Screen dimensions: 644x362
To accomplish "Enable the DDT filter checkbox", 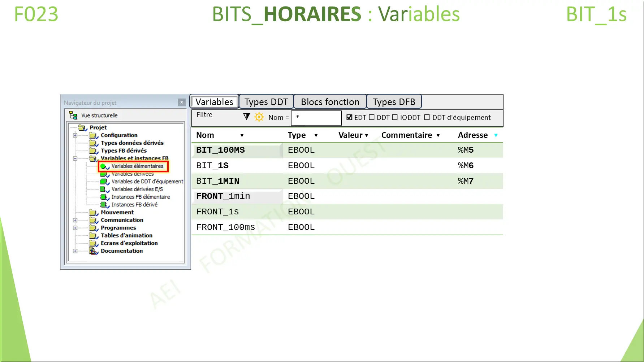I will [x=372, y=117].
